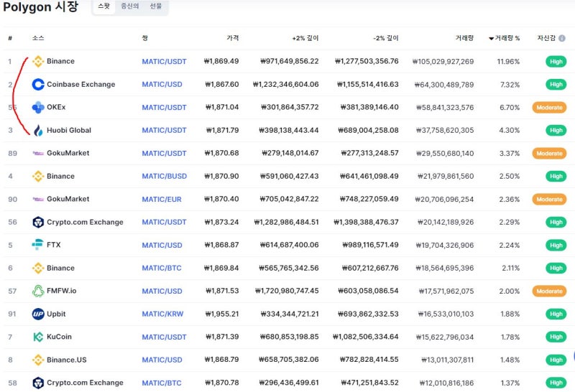
Task: Click the FMFW.io logo icon
Action: pyautogui.click(x=38, y=291)
